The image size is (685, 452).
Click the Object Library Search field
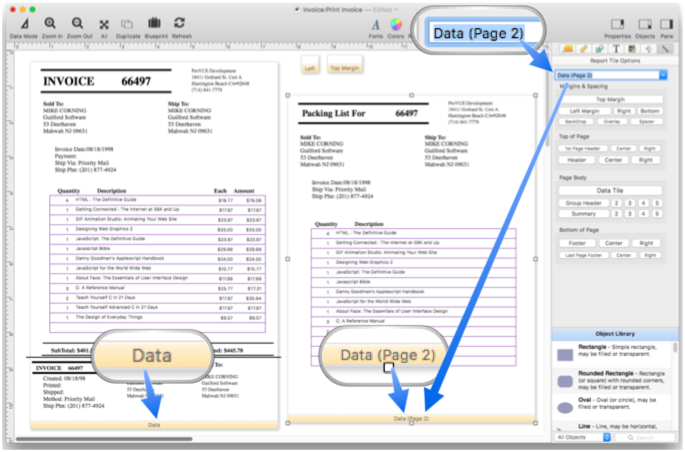[646, 437]
